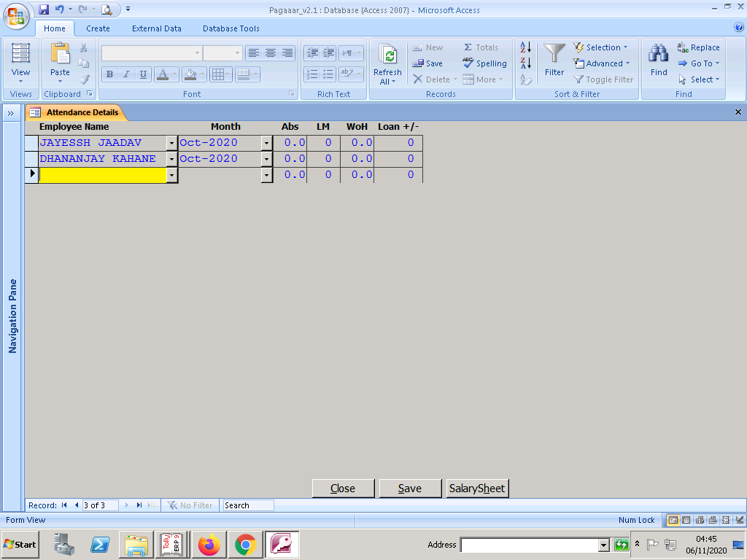Click the Sort Descending Z-A icon
Viewport: 747px width, 560px height.
pyautogui.click(x=525, y=63)
